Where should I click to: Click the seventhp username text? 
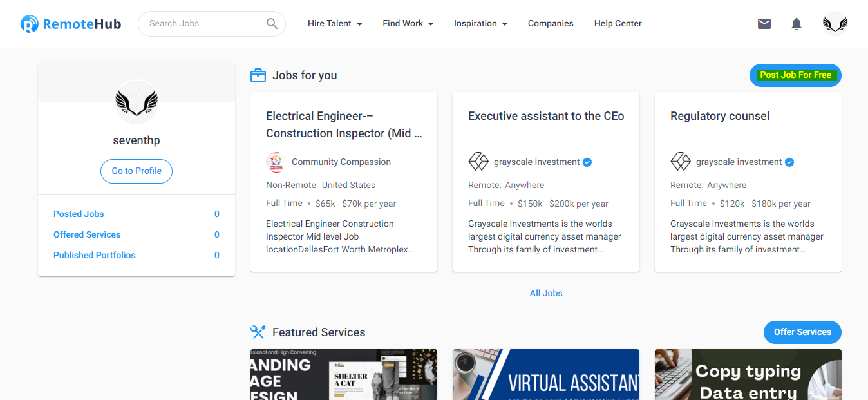[137, 140]
